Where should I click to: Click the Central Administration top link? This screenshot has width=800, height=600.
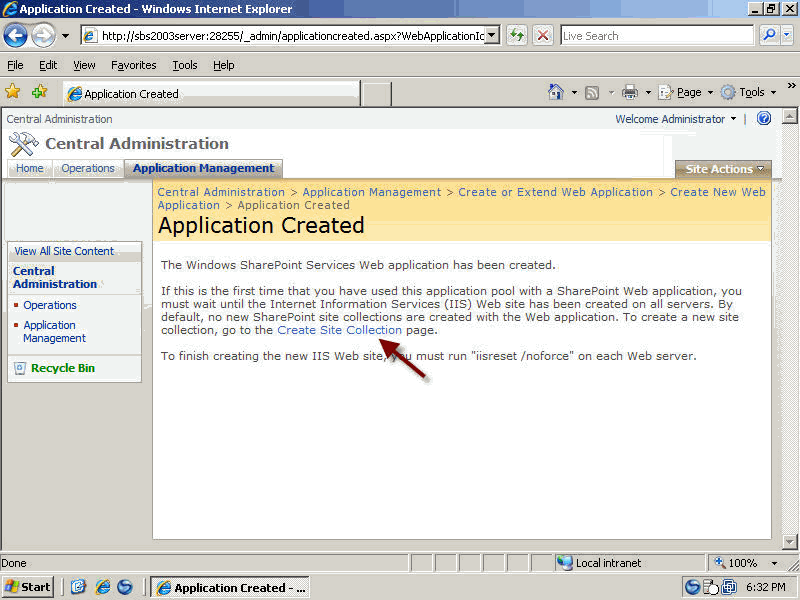pos(59,119)
